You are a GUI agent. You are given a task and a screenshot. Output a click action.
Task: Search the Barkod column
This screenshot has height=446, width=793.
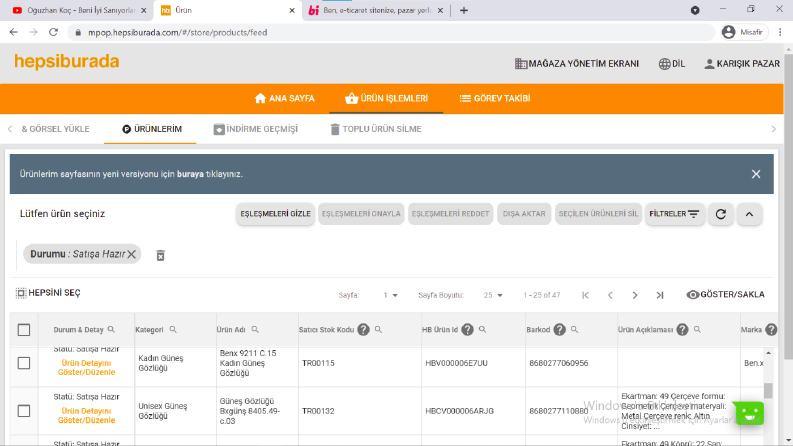575,330
